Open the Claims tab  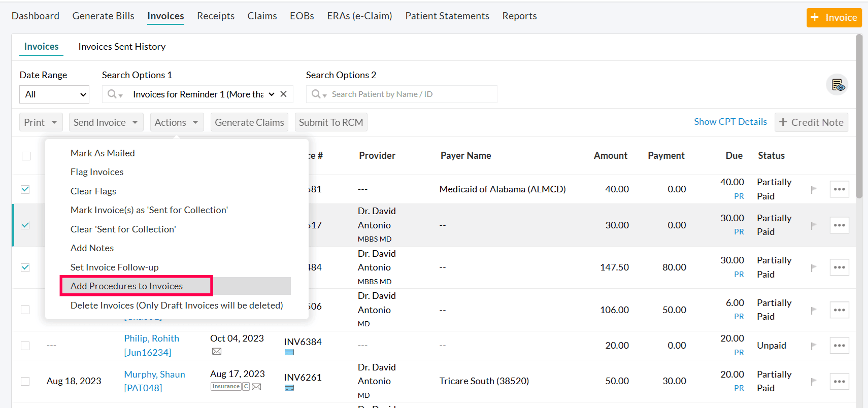tap(262, 16)
